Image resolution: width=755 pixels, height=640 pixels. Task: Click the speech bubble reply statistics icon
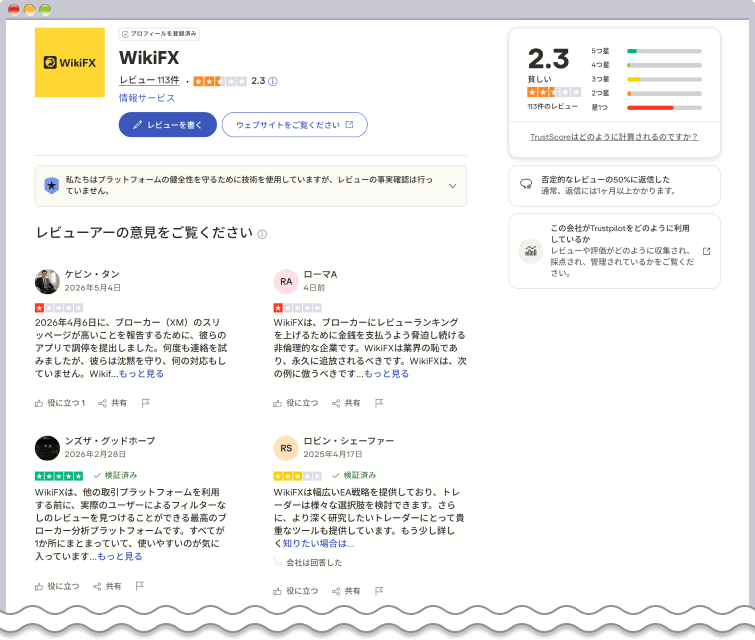(526, 184)
